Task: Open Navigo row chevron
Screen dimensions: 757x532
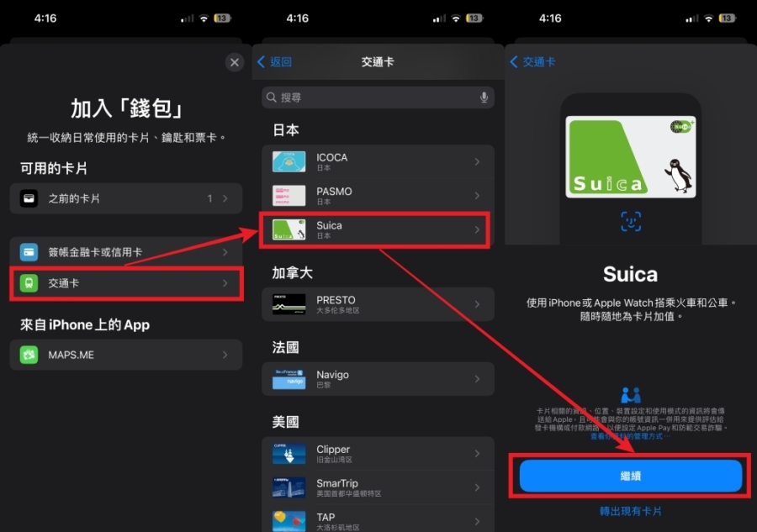Action: [x=477, y=379]
